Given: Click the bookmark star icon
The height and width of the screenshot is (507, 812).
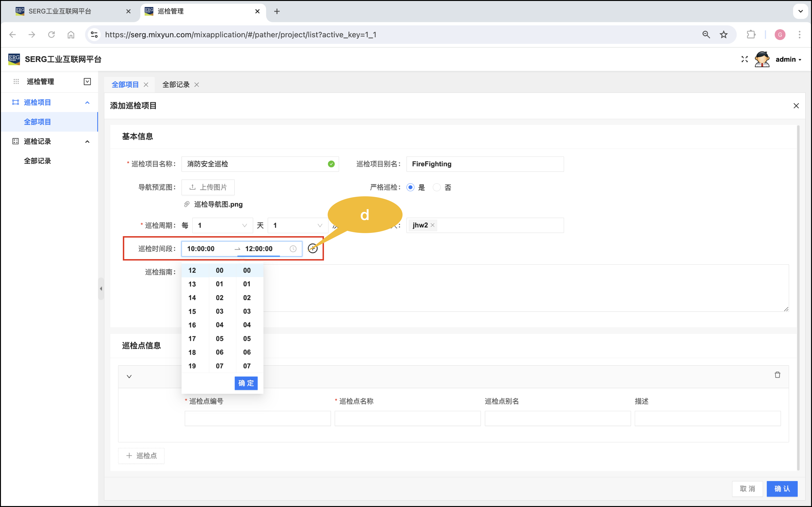Looking at the screenshot, I should point(723,34).
